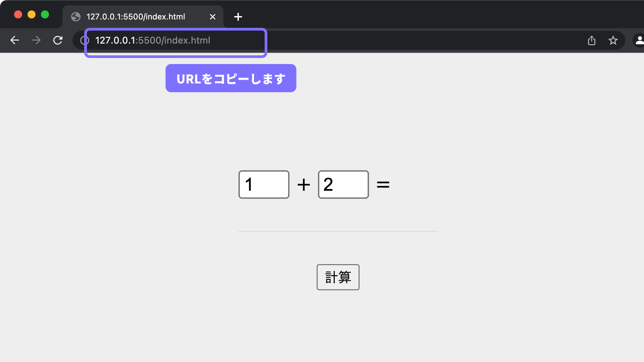Open a new tab with plus icon
The height and width of the screenshot is (362, 644).
(238, 17)
